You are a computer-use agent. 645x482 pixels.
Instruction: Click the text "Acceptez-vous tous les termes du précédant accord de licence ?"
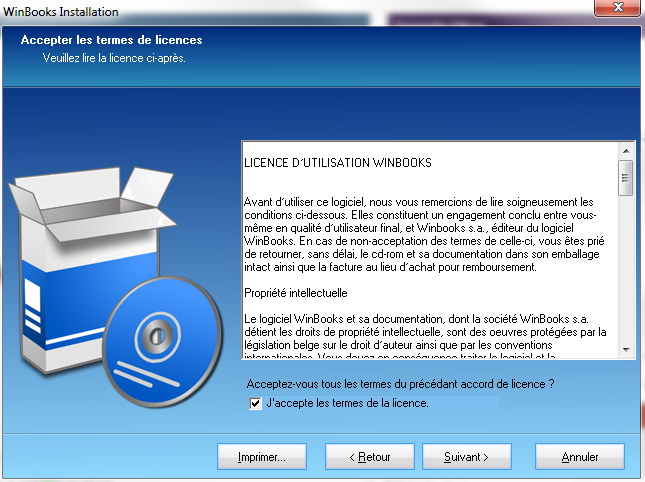pos(400,384)
